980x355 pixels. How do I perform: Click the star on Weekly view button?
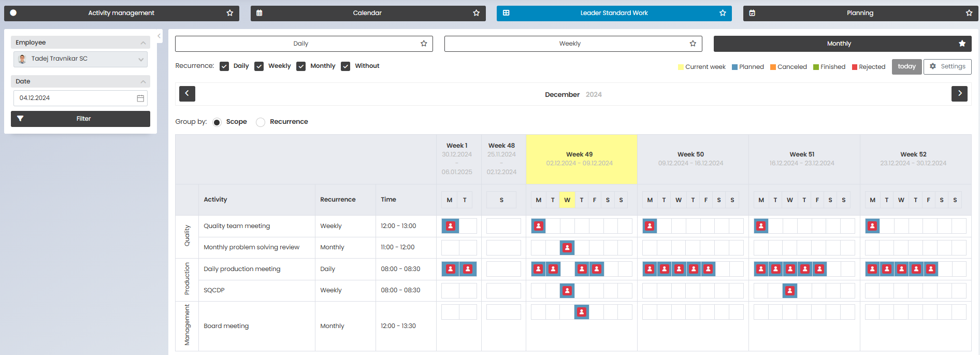[693, 44]
